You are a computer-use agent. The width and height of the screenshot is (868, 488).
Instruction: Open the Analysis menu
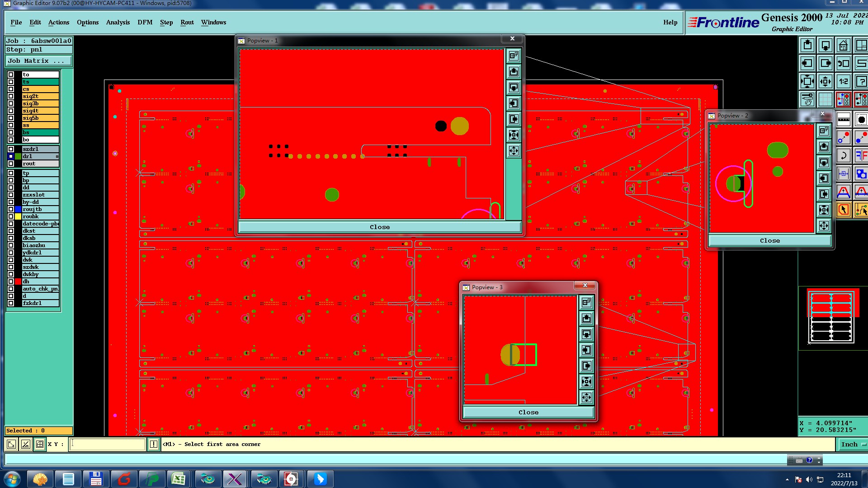pyautogui.click(x=118, y=22)
